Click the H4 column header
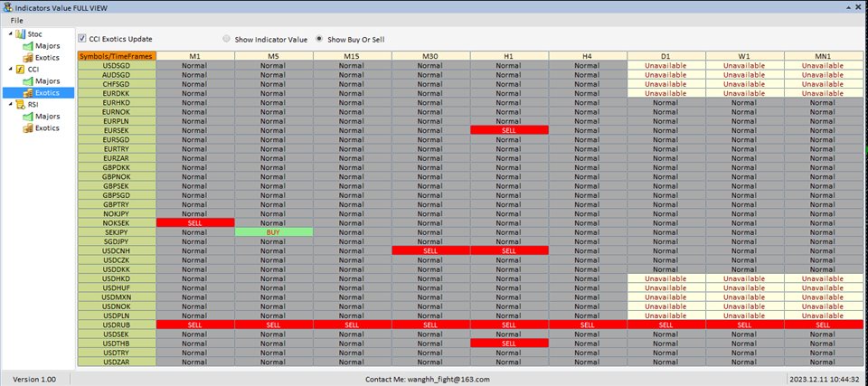This screenshot has width=868, height=386. 588,56
